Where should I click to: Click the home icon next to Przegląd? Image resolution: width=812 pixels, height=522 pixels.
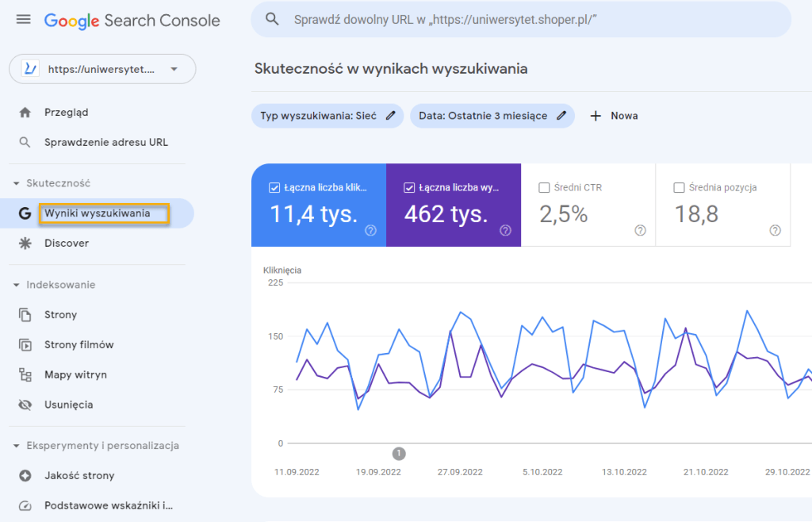[25, 113]
